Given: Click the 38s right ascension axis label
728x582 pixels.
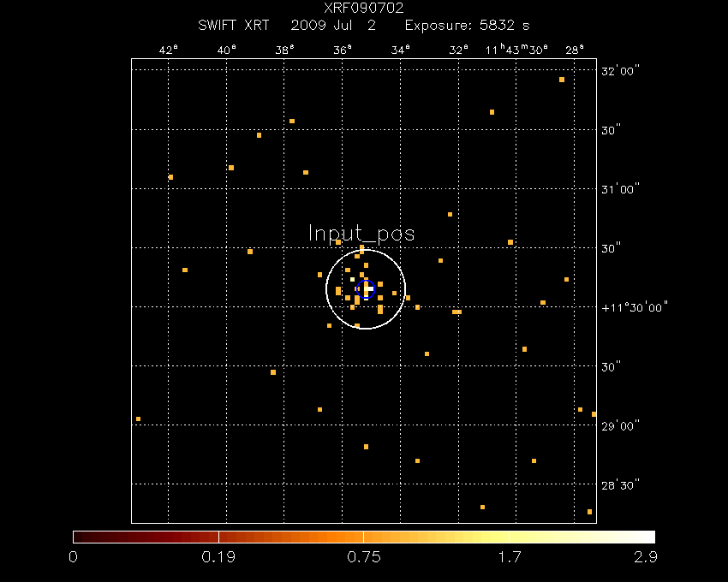Looking at the screenshot, I should pyautogui.click(x=284, y=50).
